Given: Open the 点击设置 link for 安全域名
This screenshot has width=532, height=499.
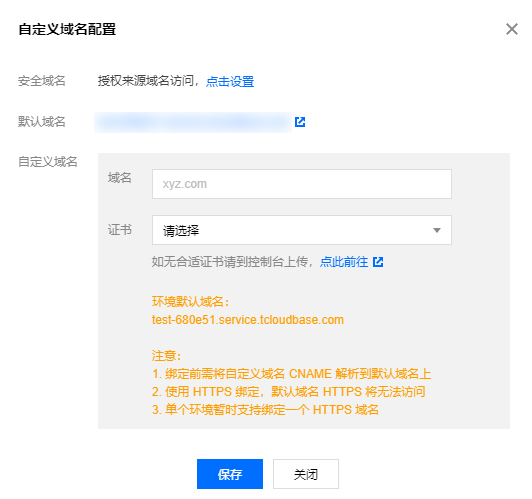Looking at the screenshot, I should pos(230,81).
